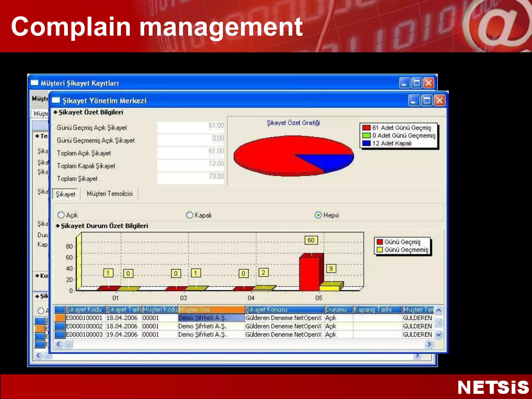This screenshot has height=399, width=532.
Task: Select the Açık radio button
Action: [x=61, y=215]
